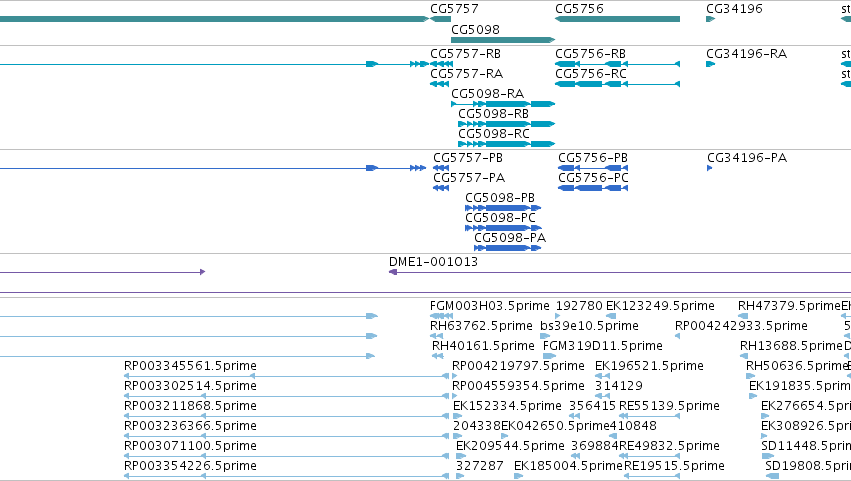Select EST RH63762.5prime

point(481,326)
